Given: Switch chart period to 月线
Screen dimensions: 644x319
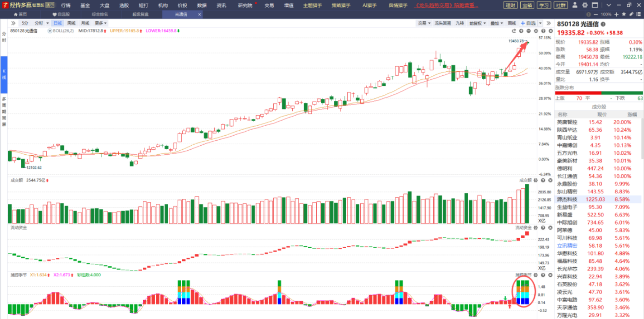Looking at the screenshot, I should [85, 23].
